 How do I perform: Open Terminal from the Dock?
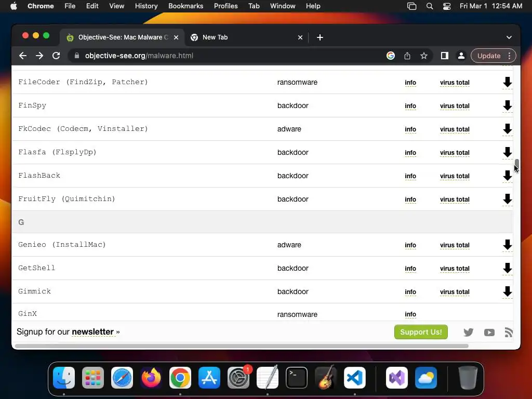point(297,378)
